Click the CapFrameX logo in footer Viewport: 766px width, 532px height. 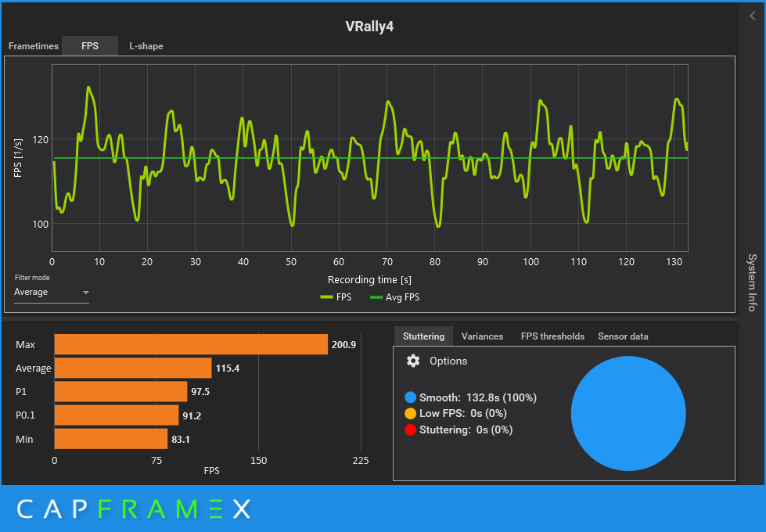[x=134, y=509]
